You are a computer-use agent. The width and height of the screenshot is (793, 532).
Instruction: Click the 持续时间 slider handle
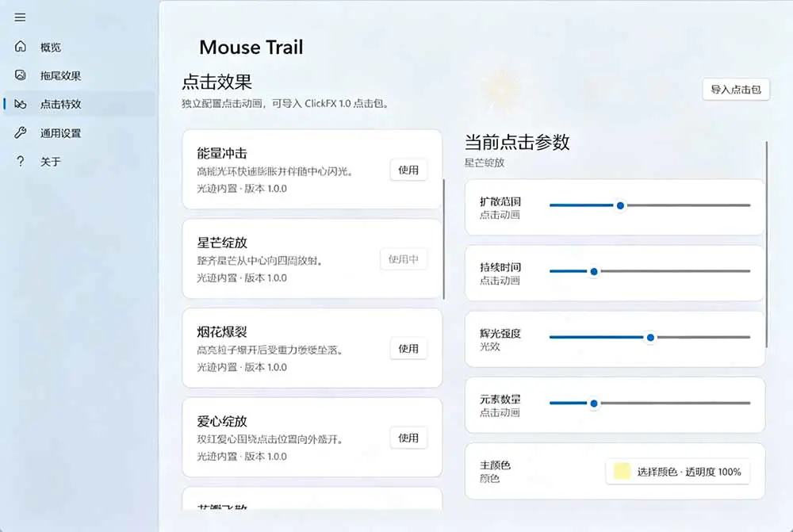594,272
